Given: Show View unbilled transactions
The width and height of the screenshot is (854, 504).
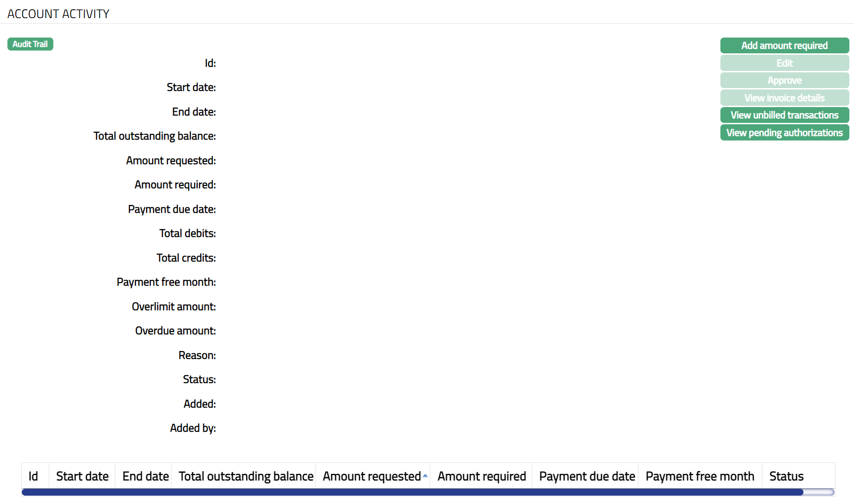Looking at the screenshot, I should [784, 115].
